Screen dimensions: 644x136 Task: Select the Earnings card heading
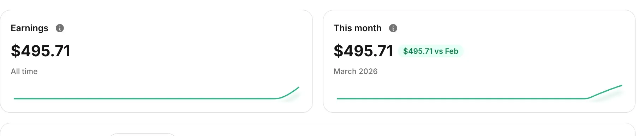pos(29,28)
